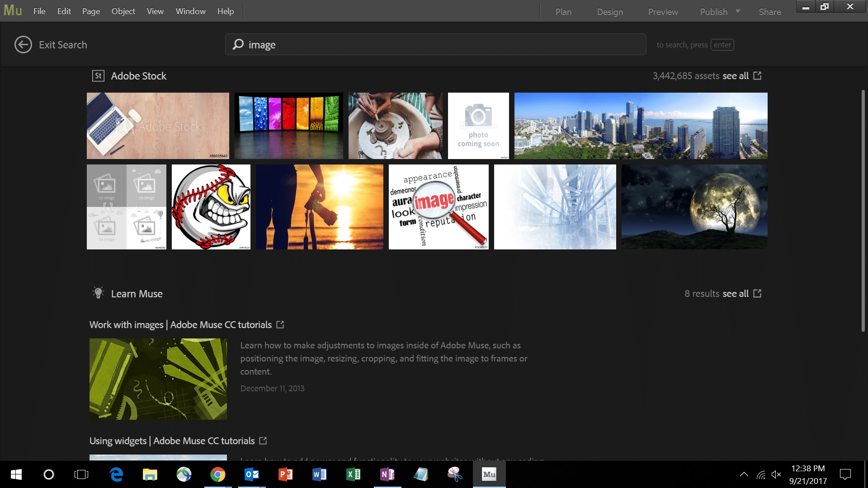The image size is (868, 488).
Task: Open the Object menu
Action: coord(123,11)
